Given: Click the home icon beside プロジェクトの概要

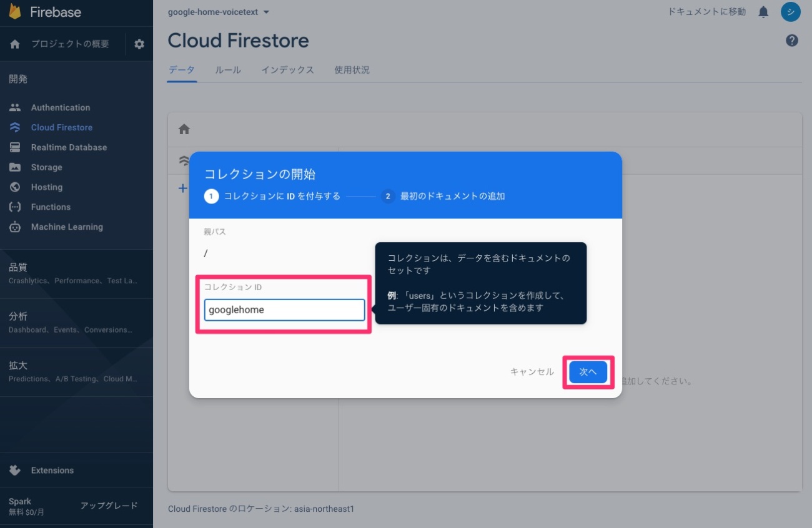Looking at the screenshot, I should pos(16,44).
